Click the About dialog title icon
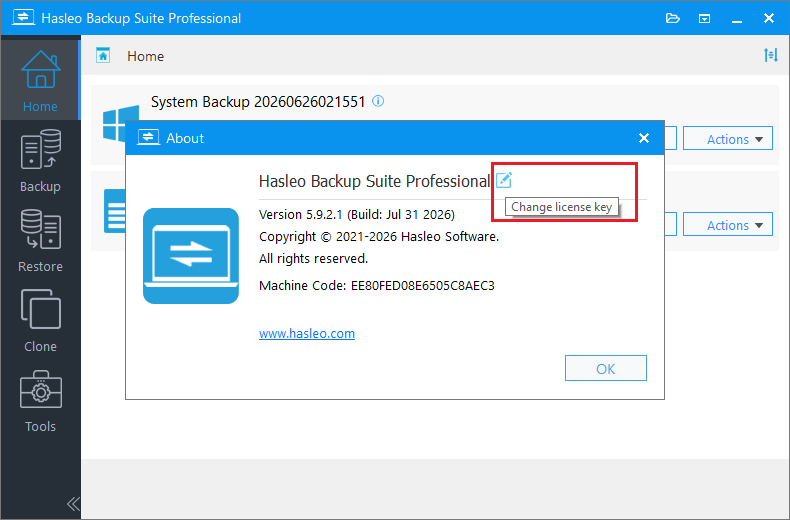 148,138
